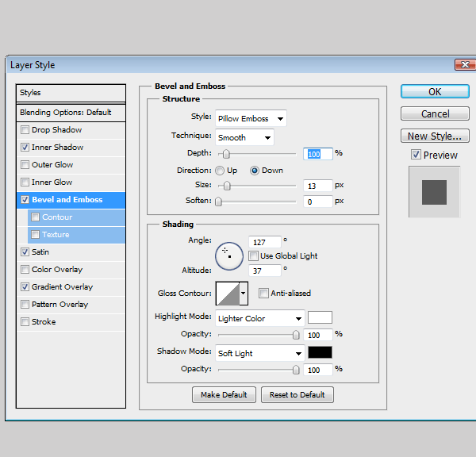Click the Size slider handle

[x=227, y=186]
